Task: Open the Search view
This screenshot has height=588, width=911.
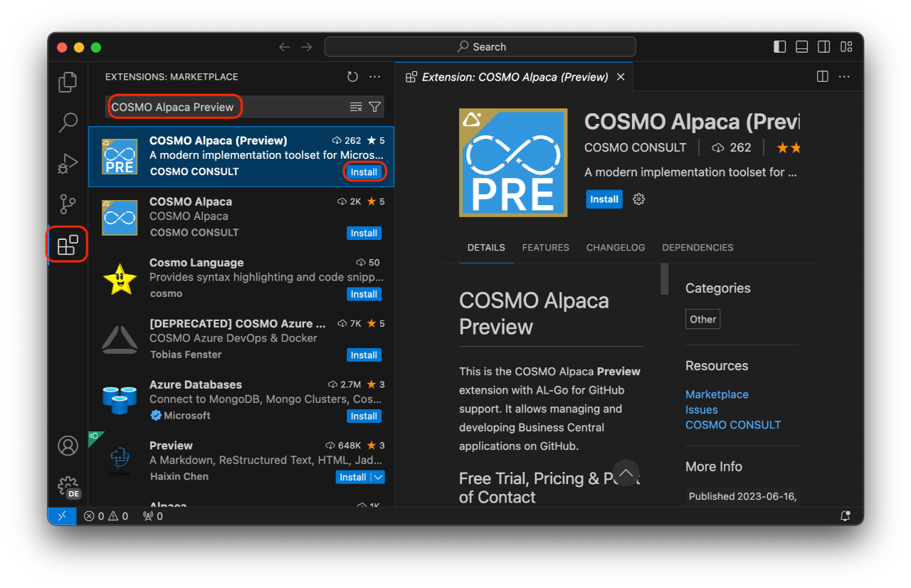Action: click(66, 122)
